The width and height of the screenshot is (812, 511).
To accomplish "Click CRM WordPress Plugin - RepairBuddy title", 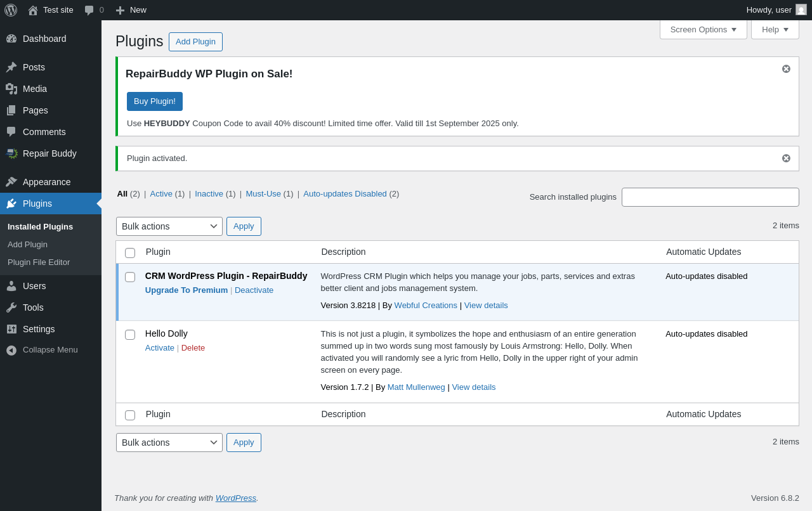I will pyautogui.click(x=226, y=276).
